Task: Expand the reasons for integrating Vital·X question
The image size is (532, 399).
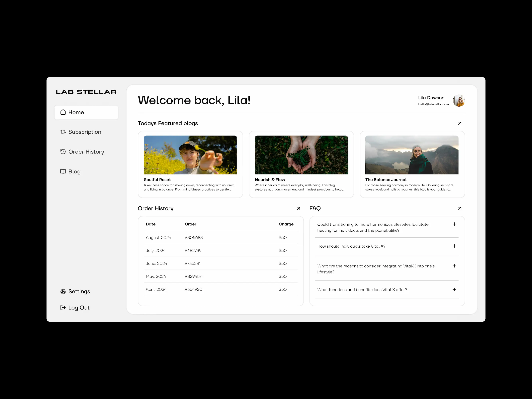Action: 454,266
